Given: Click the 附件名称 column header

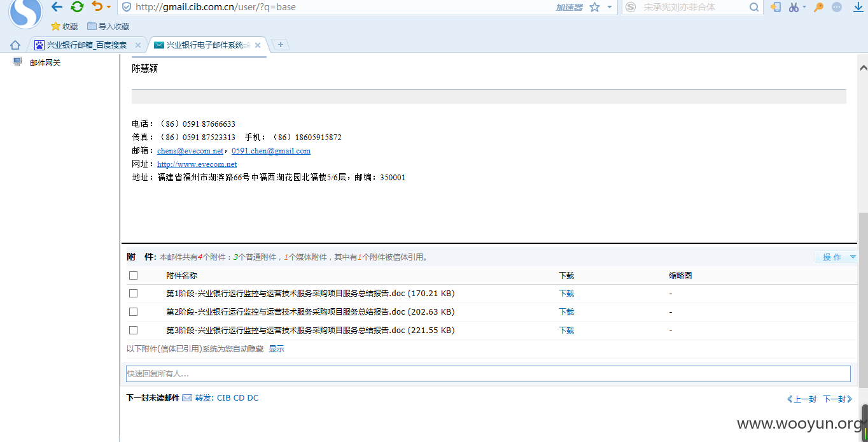Looking at the screenshot, I should (181, 276).
